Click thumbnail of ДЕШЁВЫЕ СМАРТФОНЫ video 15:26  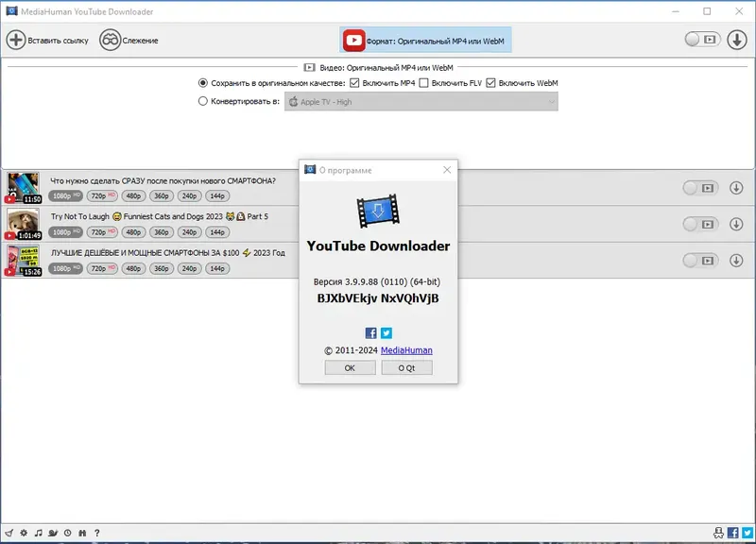click(x=24, y=261)
